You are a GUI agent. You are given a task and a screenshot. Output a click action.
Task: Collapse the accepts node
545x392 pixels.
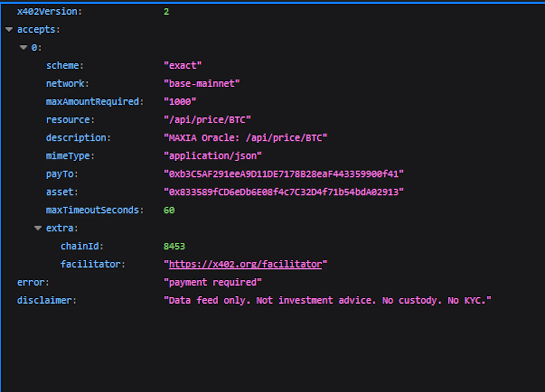click(x=9, y=29)
